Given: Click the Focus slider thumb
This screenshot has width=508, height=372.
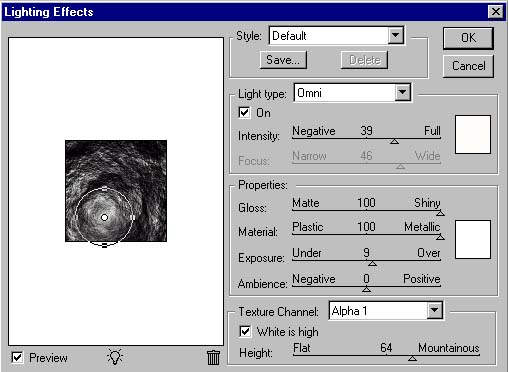Looking at the screenshot, I should point(400,166).
